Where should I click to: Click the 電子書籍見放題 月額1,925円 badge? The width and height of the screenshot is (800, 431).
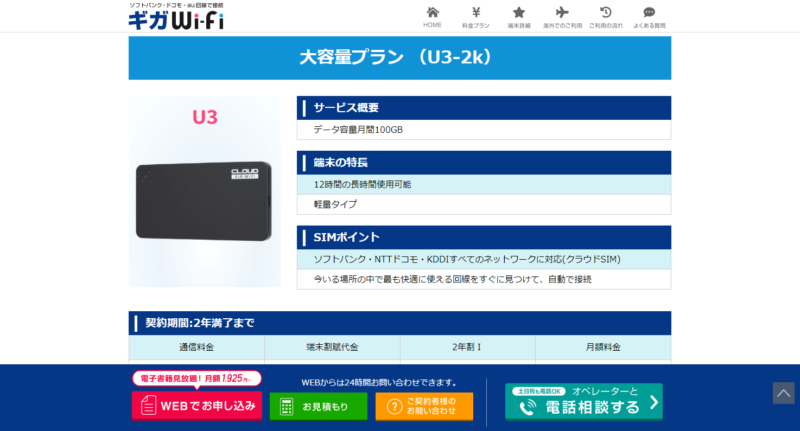pos(197,378)
